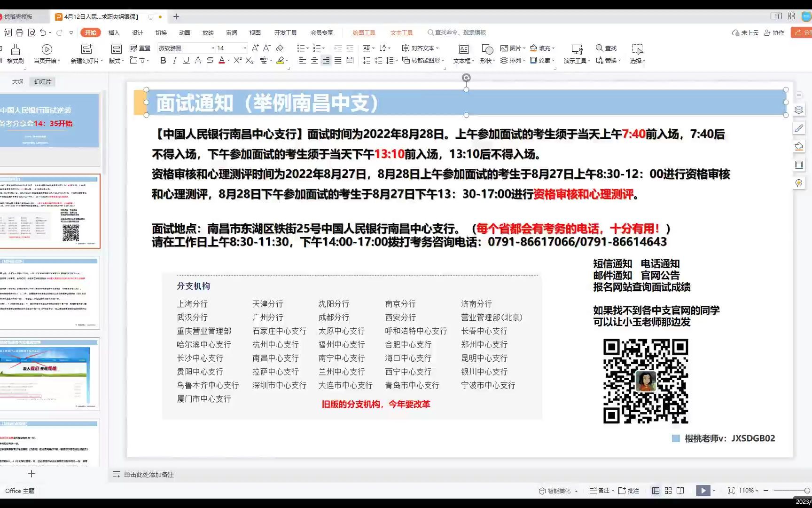Open the Insert (插入) ribbon tab
Screen dimensions: 812x508
tap(114, 32)
